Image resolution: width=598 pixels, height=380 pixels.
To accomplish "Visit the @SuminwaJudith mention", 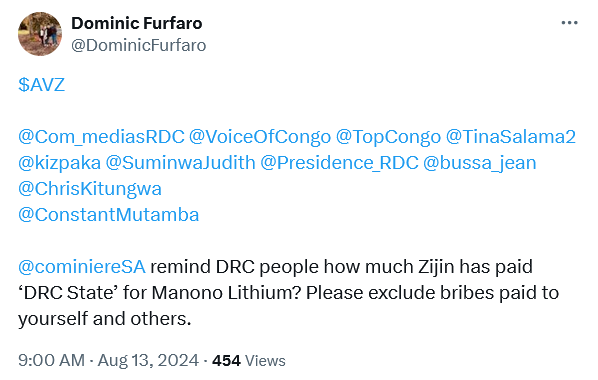I will (x=180, y=163).
